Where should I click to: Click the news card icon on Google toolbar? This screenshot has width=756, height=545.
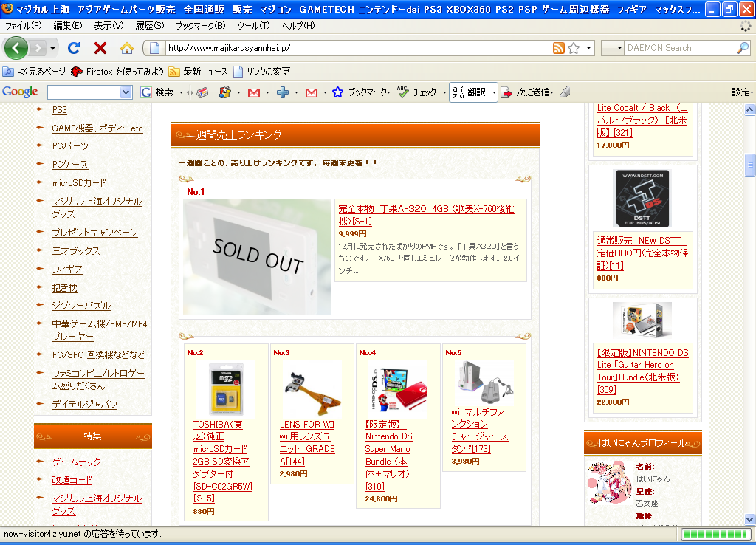click(202, 92)
